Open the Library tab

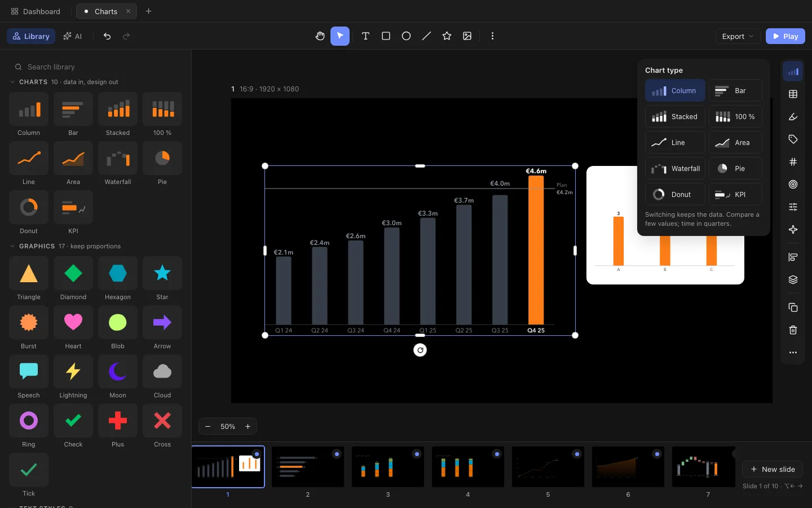[x=31, y=36]
